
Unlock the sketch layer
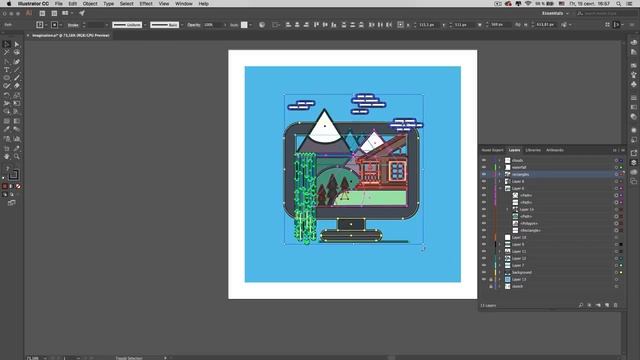(491, 286)
